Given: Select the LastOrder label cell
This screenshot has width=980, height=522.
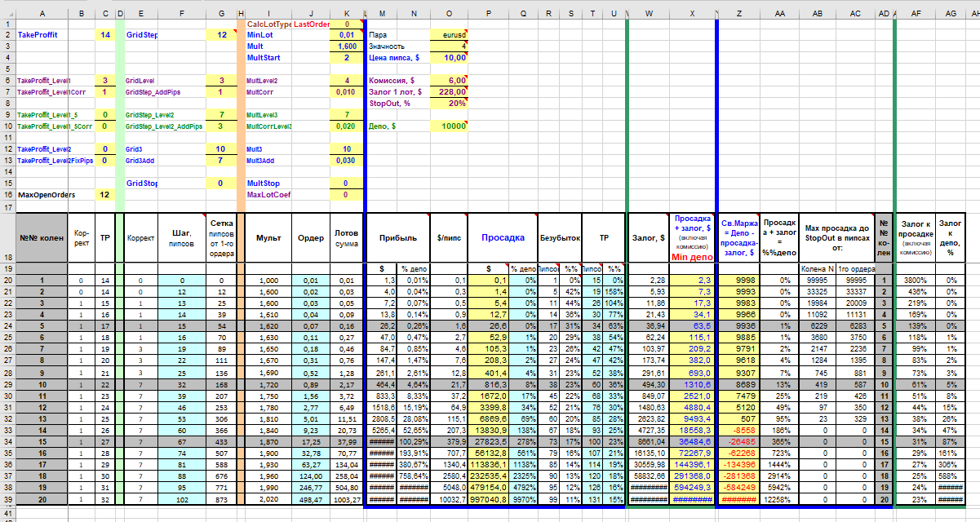Looking at the screenshot, I should tap(311, 25).
